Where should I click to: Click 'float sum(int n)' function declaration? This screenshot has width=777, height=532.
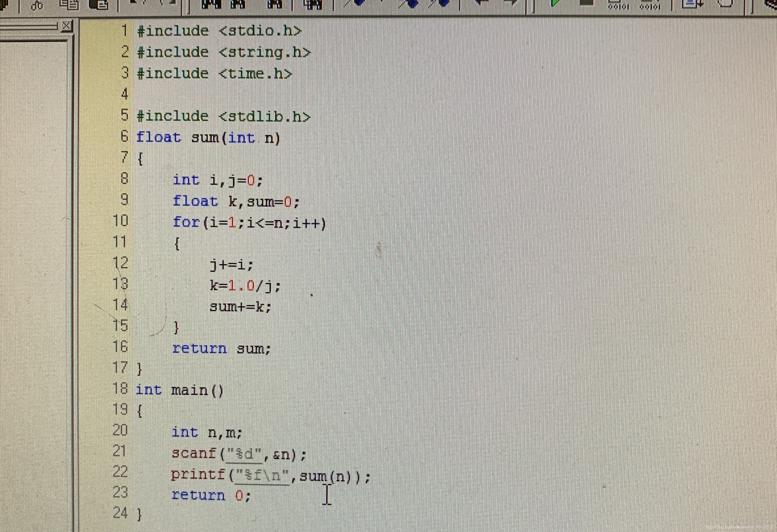point(208,138)
